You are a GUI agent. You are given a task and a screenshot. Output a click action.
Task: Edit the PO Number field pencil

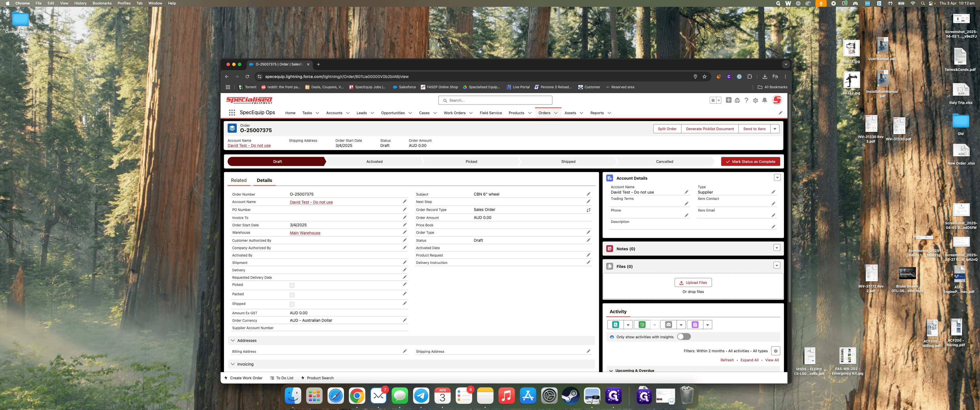coord(405,210)
